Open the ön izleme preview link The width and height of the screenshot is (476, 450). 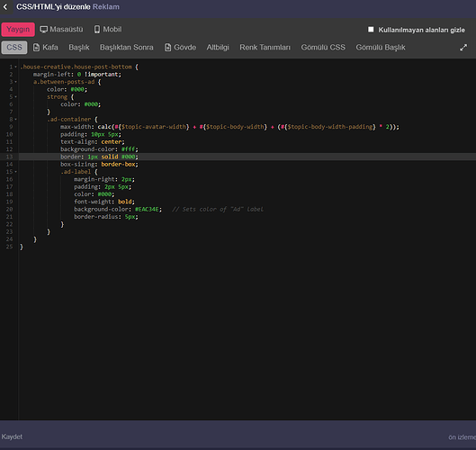462,437
